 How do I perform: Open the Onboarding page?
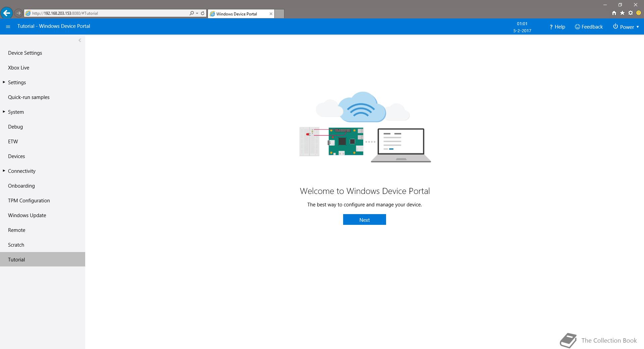pos(43,186)
